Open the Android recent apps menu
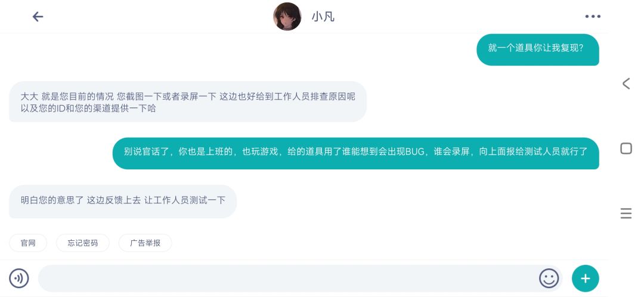This screenshot has width=644, height=297. click(626, 213)
